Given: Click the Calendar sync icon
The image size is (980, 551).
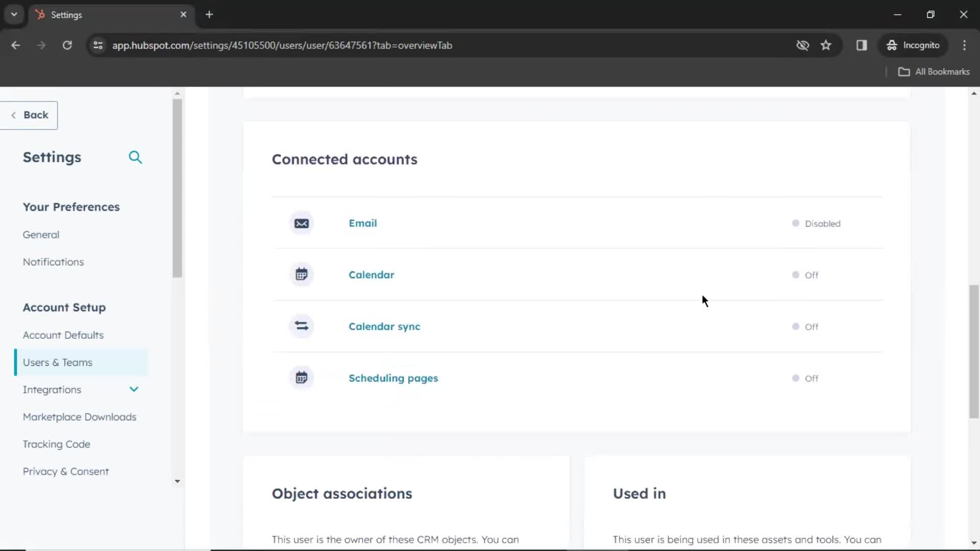Looking at the screenshot, I should [302, 327].
